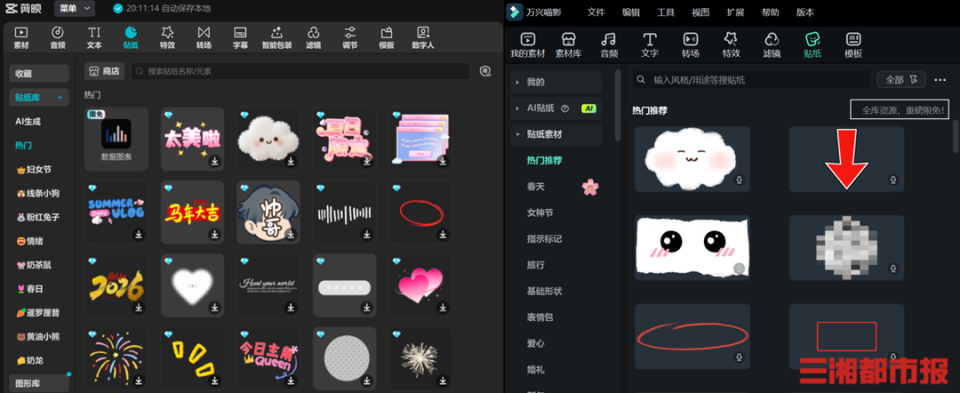Select 粉红兔子 sticker category
This screenshot has width=960, height=393.
coord(38,217)
